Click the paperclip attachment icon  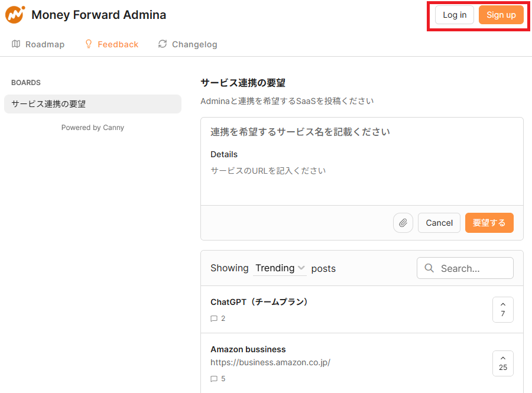point(403,223)
